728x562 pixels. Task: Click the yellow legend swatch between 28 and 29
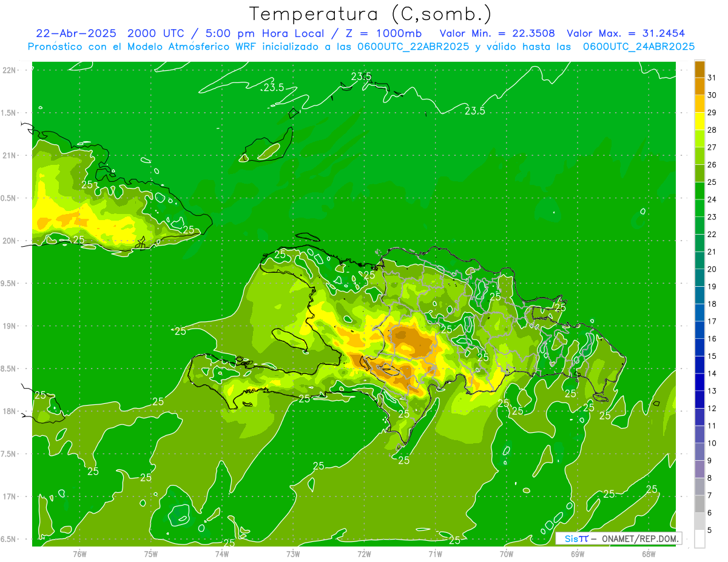pyautogui.click(x=699, y=121)
